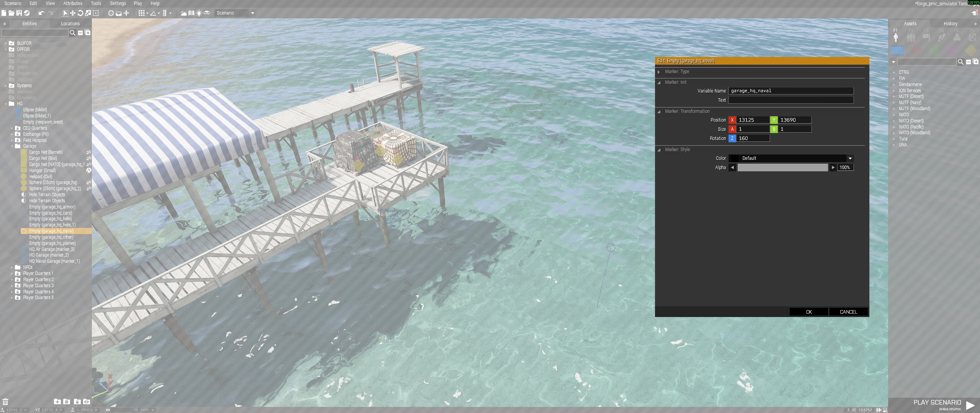Viewport: 980px width, 413px height.
Task: Open the Tools menu
Action: click(96, 3)
